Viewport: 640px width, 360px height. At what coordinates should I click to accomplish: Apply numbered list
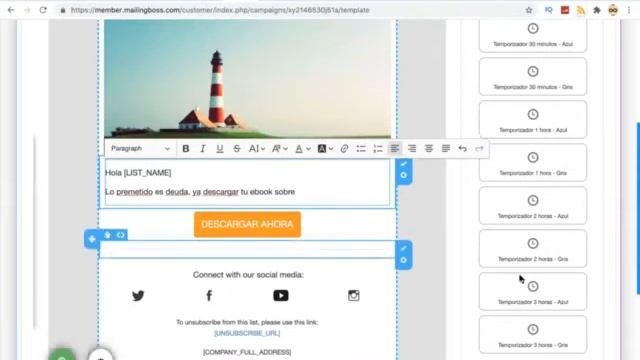coord(378,149)
